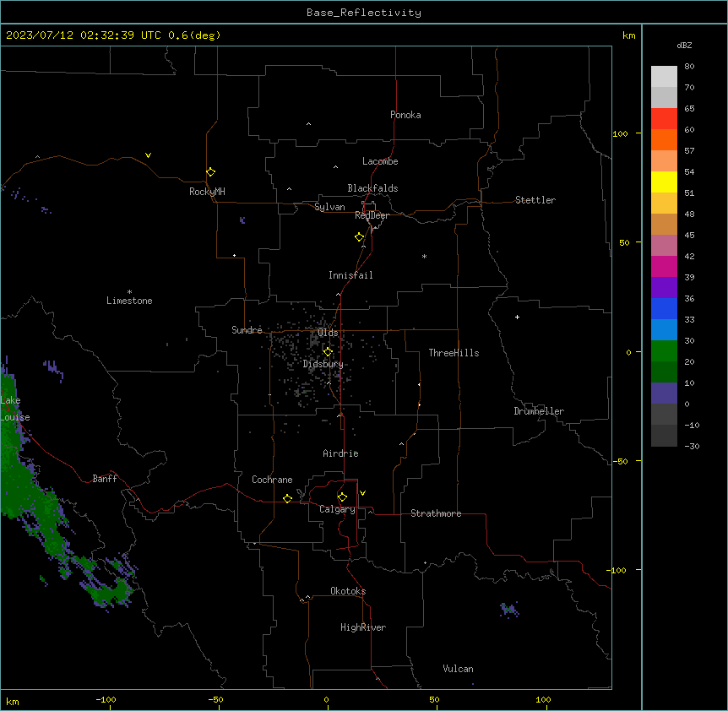This screenshot has height=711, width=728.
Task: Click the white asterisk above Limestone
Action: (x=129, y=292)
